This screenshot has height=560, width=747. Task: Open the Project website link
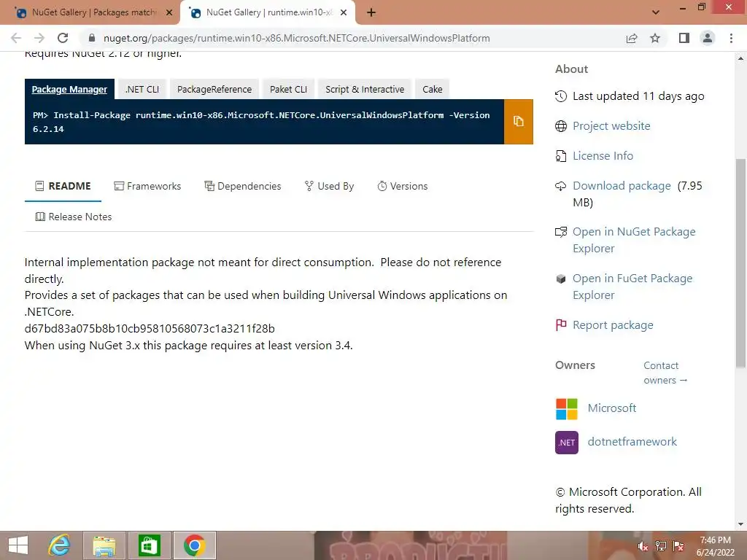pos(611,126)
